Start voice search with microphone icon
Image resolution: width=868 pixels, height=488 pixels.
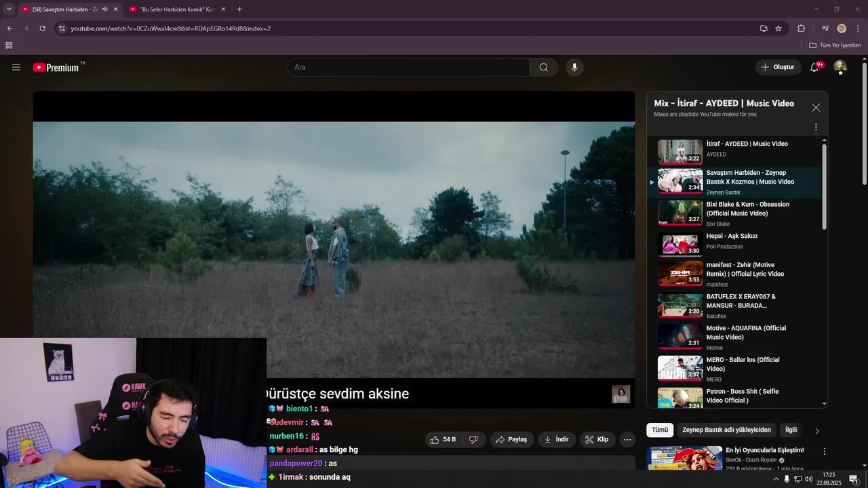coord(574,67)
